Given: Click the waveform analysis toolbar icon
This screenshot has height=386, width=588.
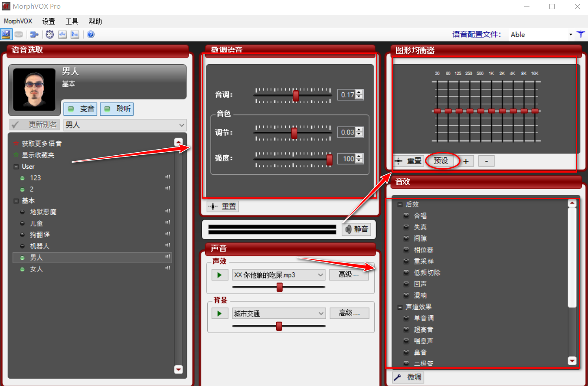Looking at the screenshot, I should [62, 35].
